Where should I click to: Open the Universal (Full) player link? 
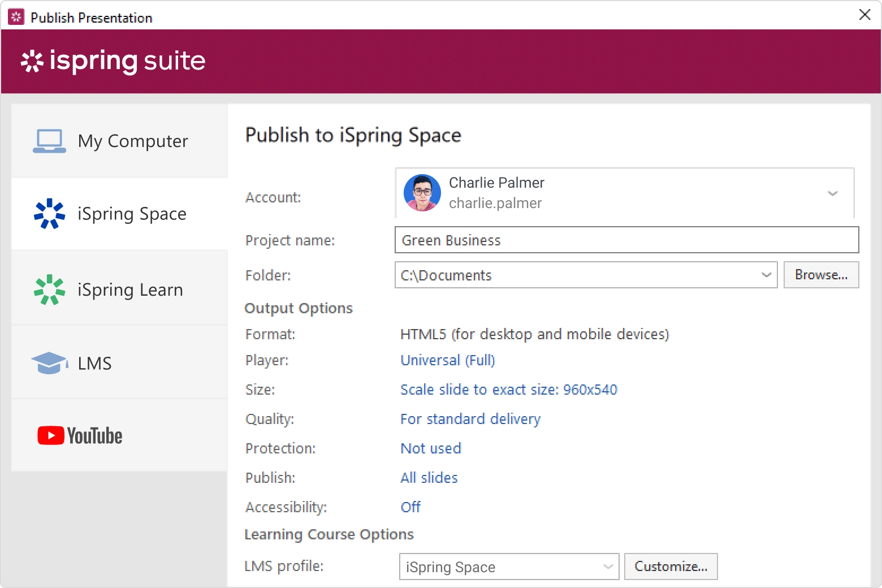(448, 360)
